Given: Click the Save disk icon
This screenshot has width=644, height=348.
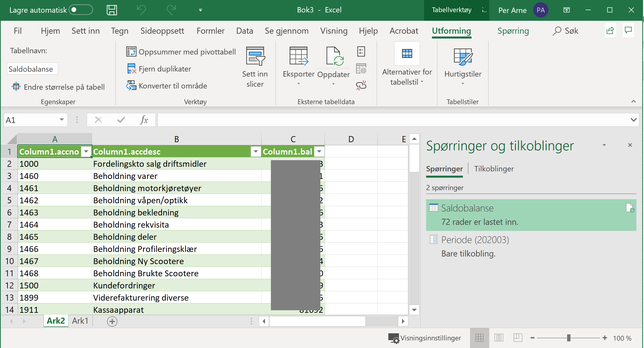Looking at the screenshot, I should tap(112, 10).
